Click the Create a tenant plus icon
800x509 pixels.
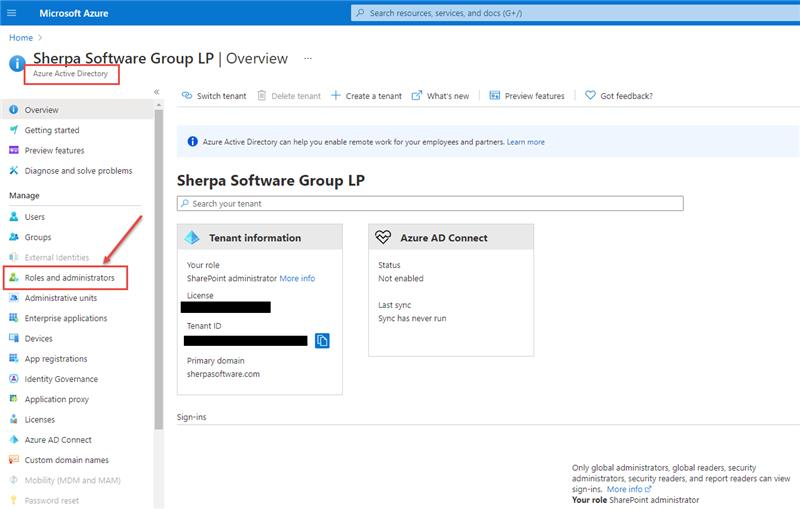point(336,96)
